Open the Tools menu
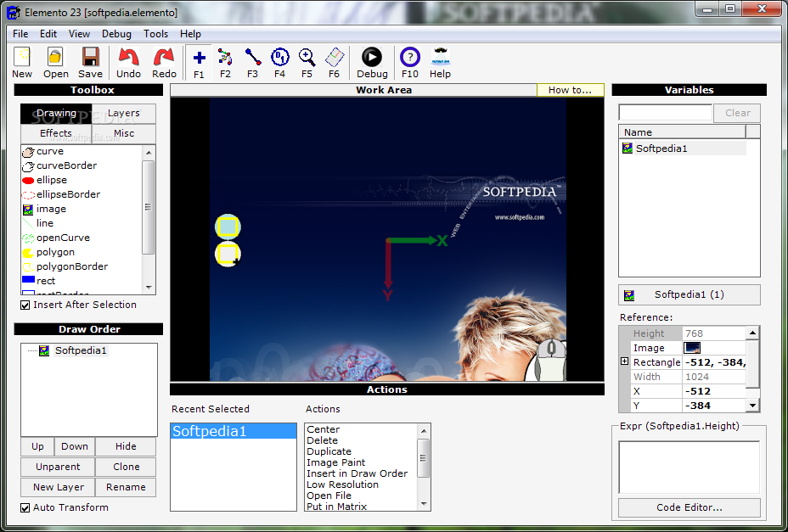Viewport: 788px width, 532px height. (155, 34)
